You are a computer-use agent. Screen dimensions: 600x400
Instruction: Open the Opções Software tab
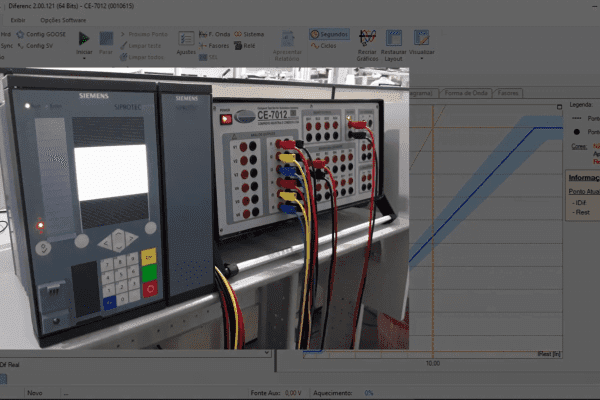pos(63,19)
